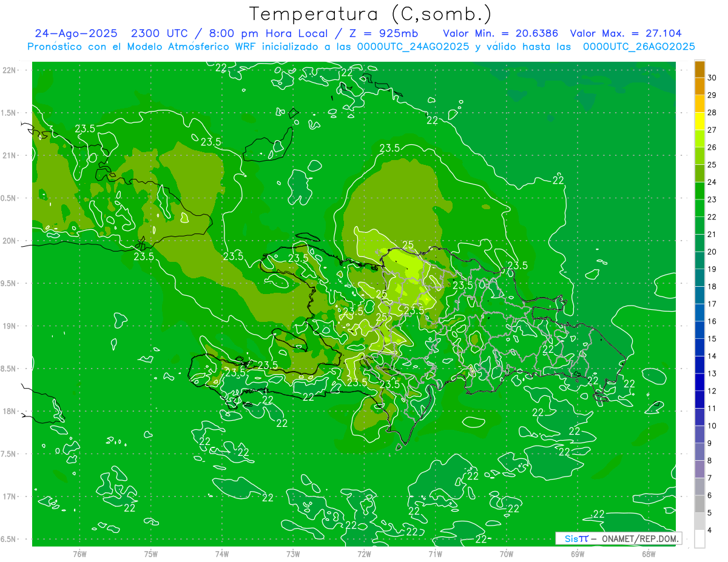Viewport: 728px width, 562px height.
Task: Click the color bar label '25'
Action: 712,165
